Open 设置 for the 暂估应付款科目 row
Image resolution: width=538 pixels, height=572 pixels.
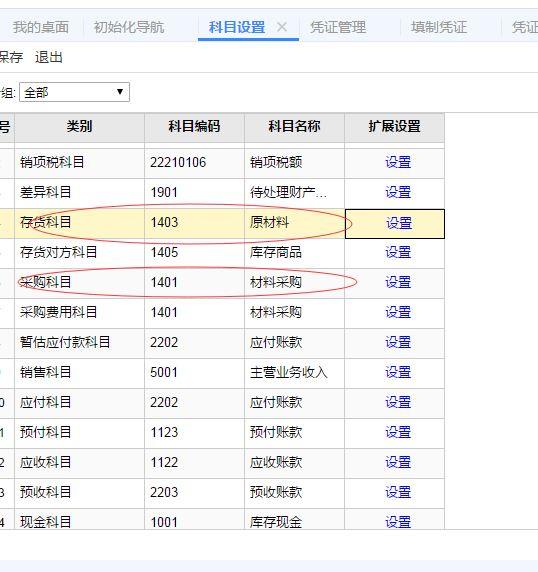(398, 342)
